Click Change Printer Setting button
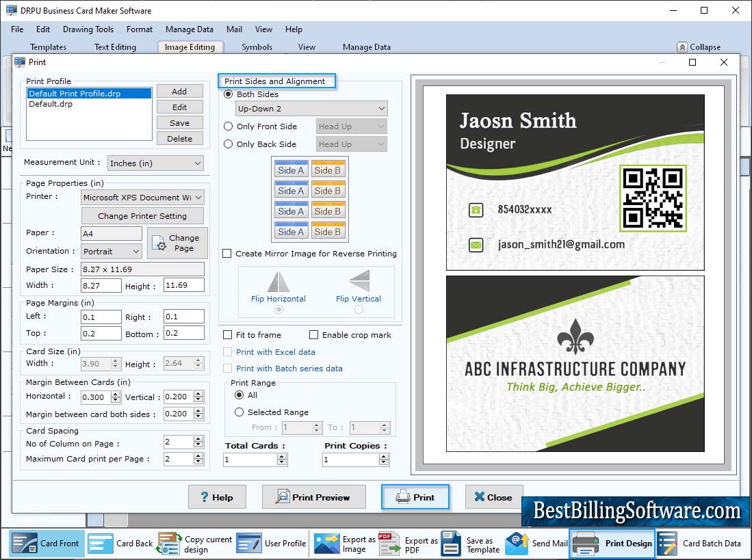 (x=142, y=216)
